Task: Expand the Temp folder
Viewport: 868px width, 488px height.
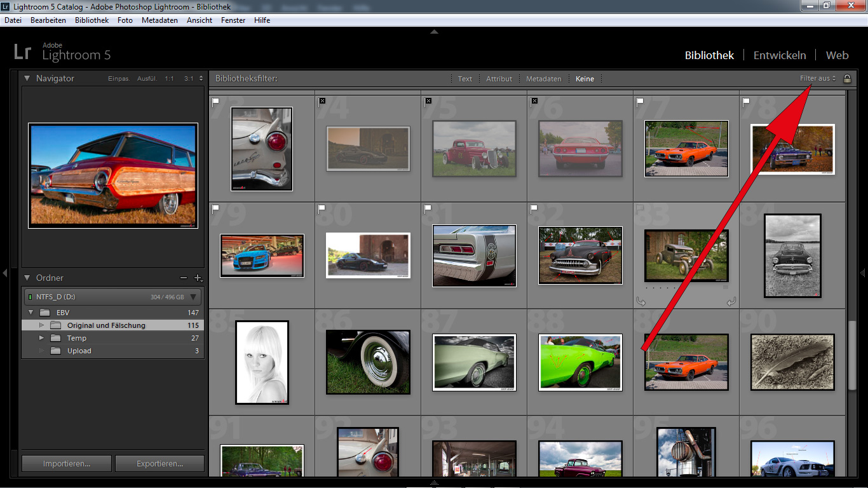Action: point(42,338)
